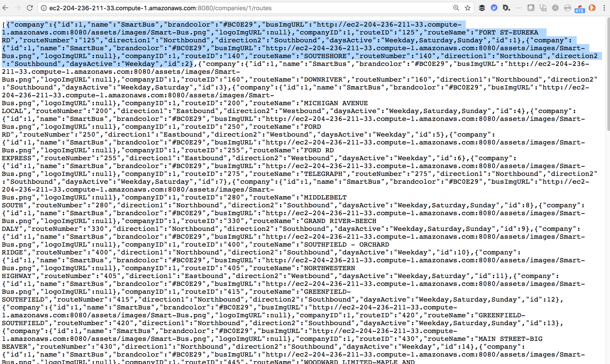The image size is (610, 364).
Task: Click the route name "TELEGRAPH" text
Action: (x=323, y=174)
